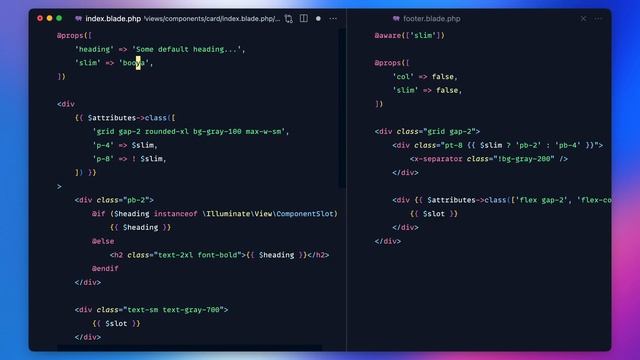Open more actions menu in left editor

[333, 19]
